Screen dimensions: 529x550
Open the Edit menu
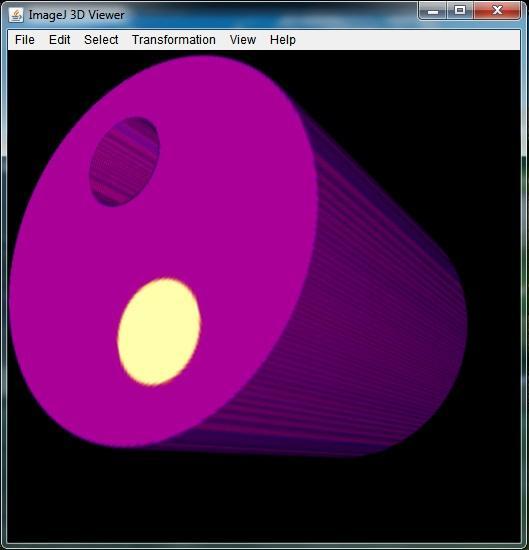click(x=59, y=40)
